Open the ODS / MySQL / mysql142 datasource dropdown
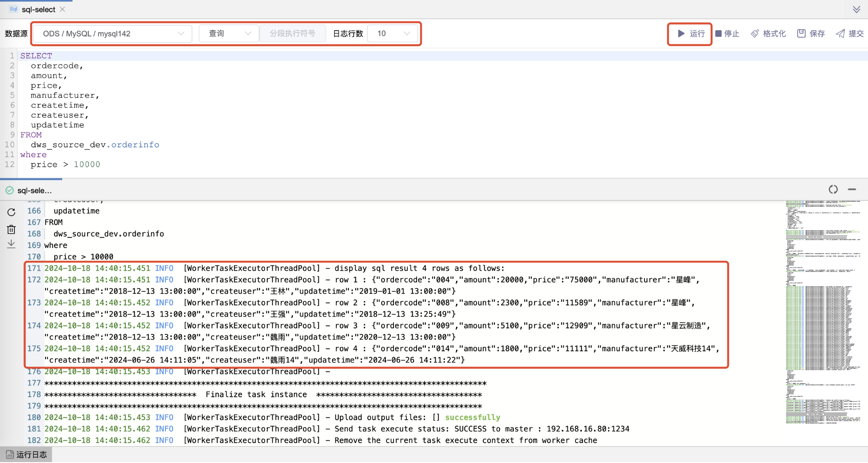 112,33
